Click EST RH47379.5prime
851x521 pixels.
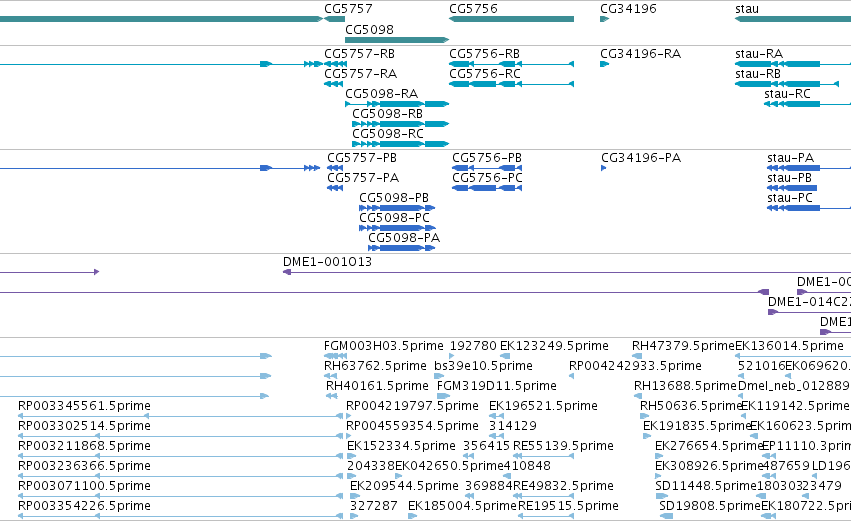(683, 346)
